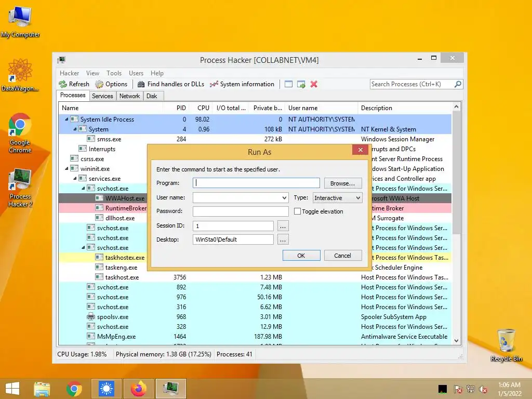Open the Help menu

(157, 73)
